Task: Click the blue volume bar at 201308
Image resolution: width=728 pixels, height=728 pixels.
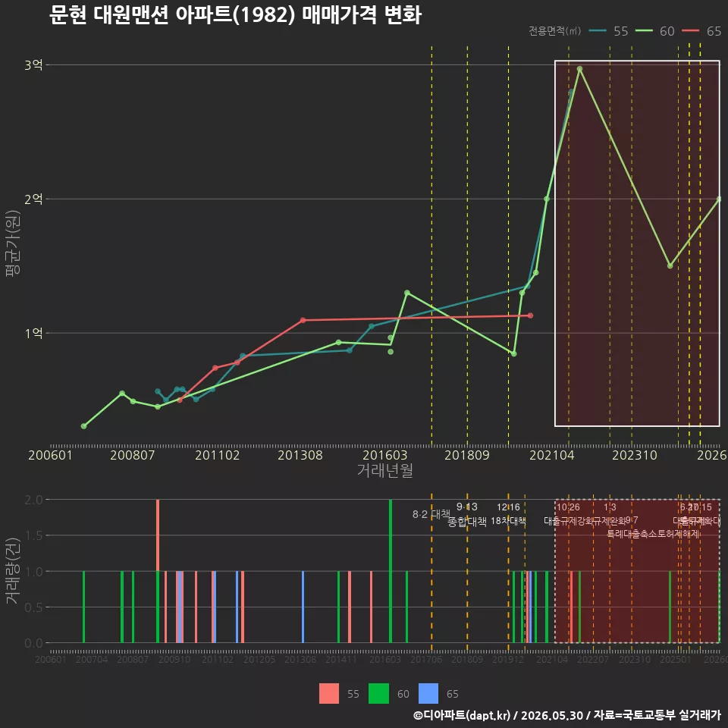Action: pos(303,607)
